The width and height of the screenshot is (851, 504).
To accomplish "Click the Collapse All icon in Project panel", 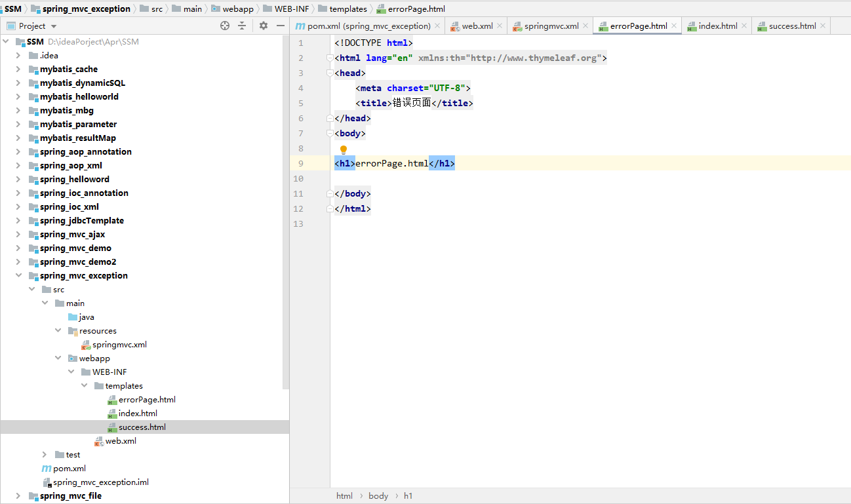I will click(x=242, y=26).
